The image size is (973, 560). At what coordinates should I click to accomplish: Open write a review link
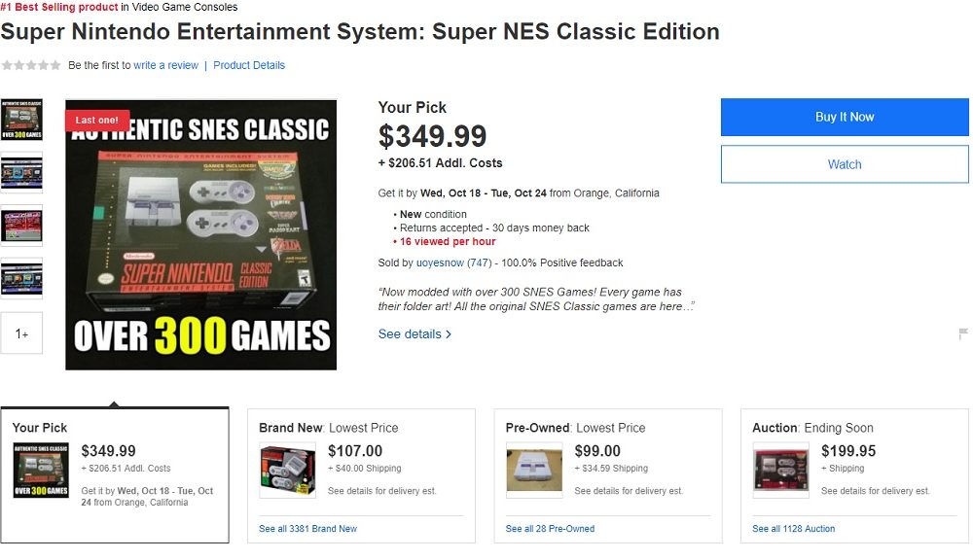[x=165, y=65]
